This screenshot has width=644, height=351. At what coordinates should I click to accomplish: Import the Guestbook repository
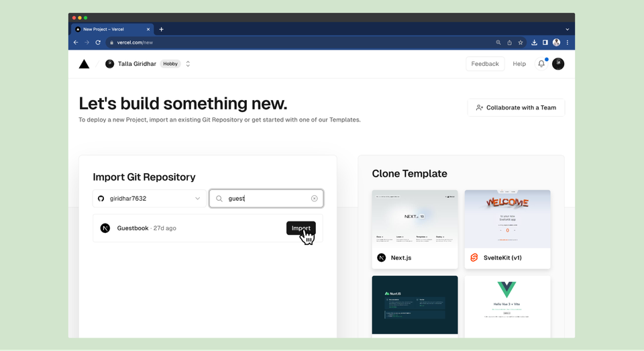pyautogui.click(x=301, y=228)
